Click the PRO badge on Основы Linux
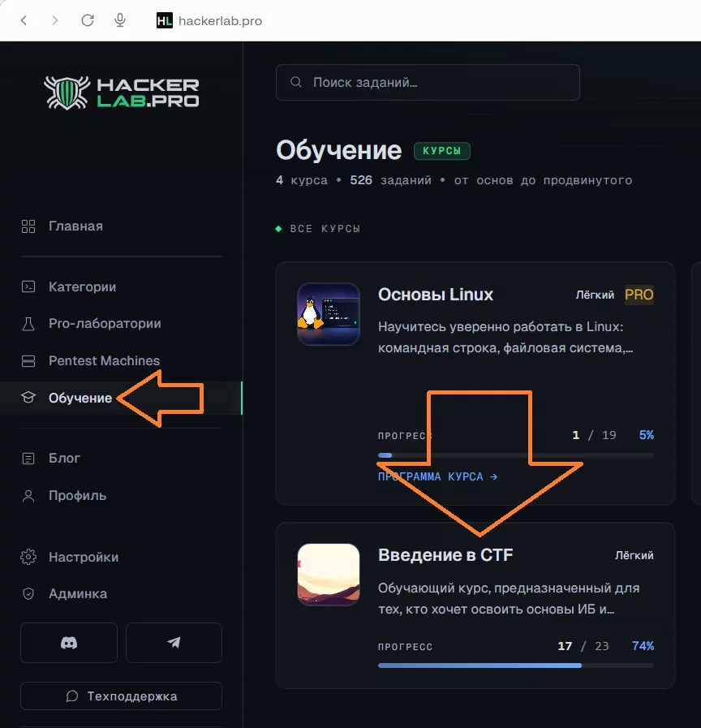701x728 pixels. click(x=639, y=295)
